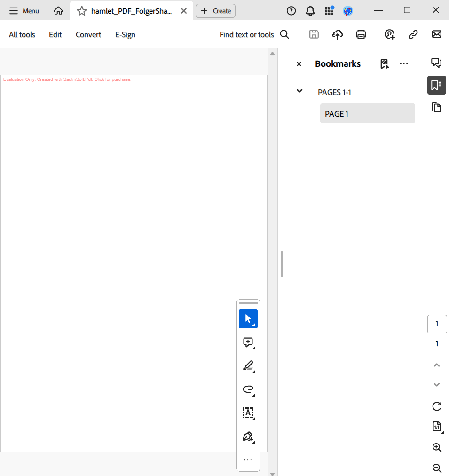This screenshot has height=476, width=449.
Task: Select the Highlight tool
Action: tap(248, 366)
